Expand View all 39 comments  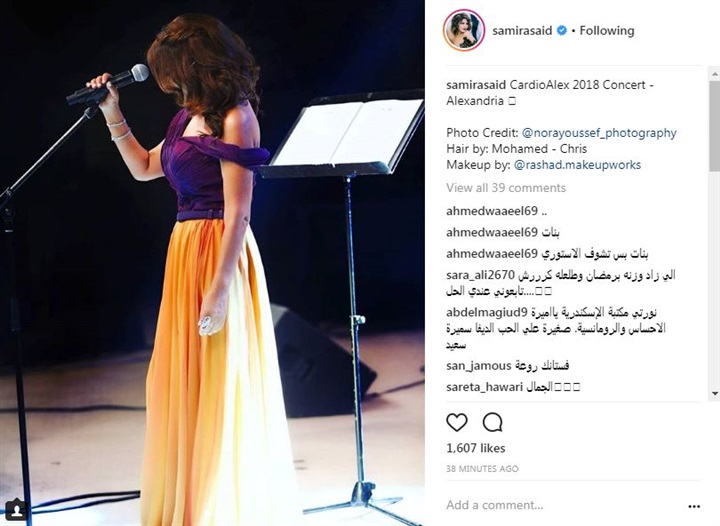pyautogui.click(x=506, y=188)
